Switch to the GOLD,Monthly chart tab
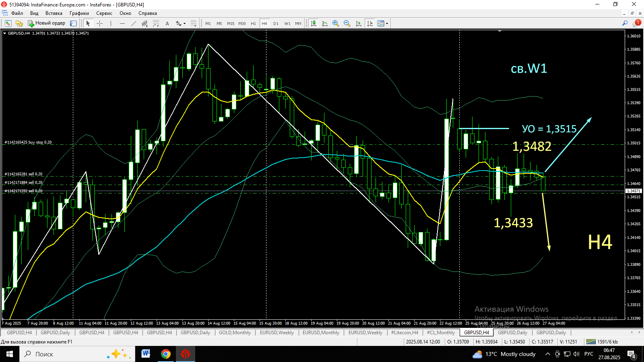The image size is (644, 362). (235, 333)
